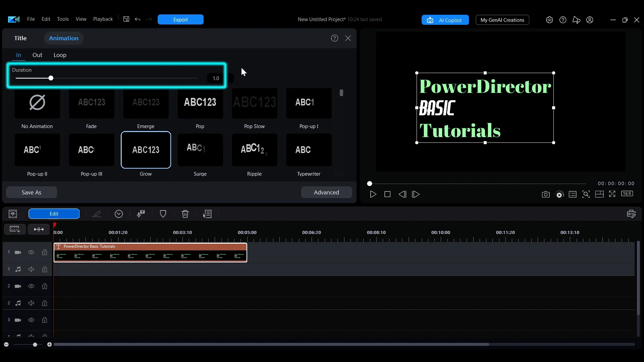Screen dimensions: 644x362
Task: Lock video track 2
Action: pyautogui.click(x=45, y=286)
